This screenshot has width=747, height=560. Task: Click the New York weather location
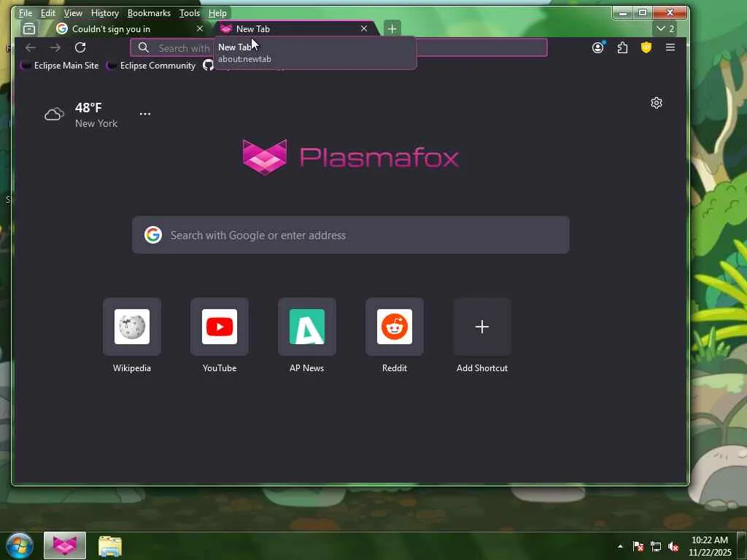click(96, 123)
